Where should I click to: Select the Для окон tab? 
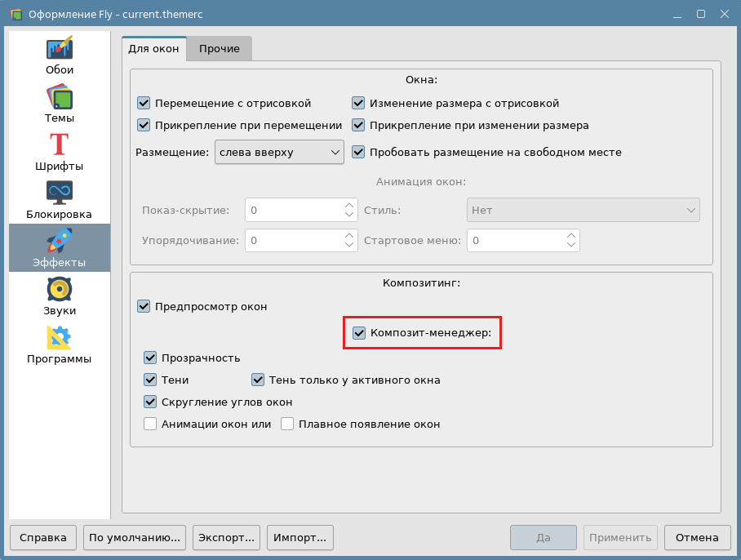[154, 48]
